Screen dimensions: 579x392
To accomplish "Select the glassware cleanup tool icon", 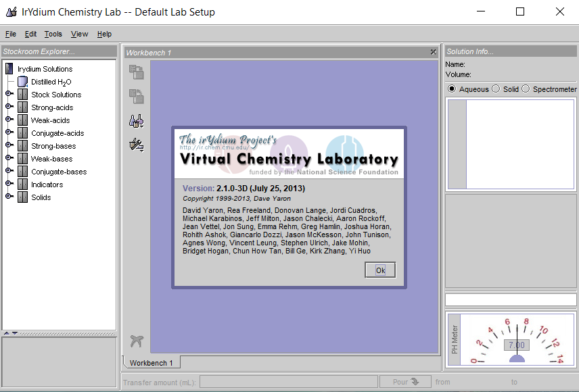I will (x=136, y=144).
